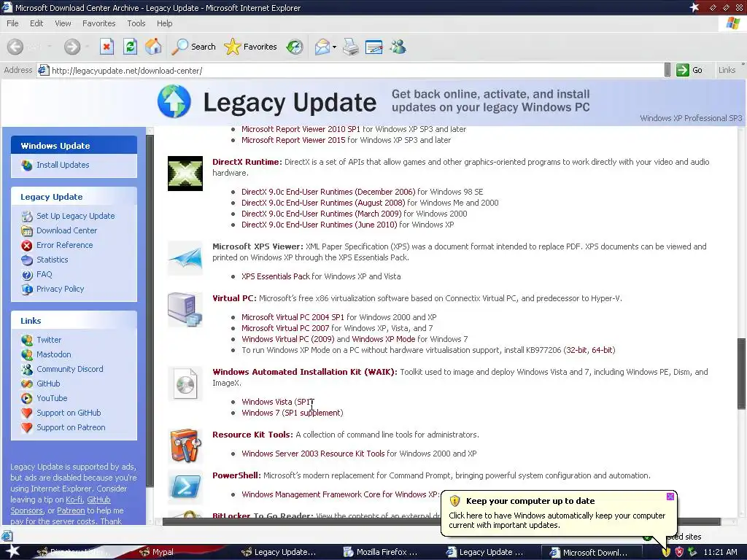
Task: Click the Go button
Action: pyautogui.click(x=689, y=70)
